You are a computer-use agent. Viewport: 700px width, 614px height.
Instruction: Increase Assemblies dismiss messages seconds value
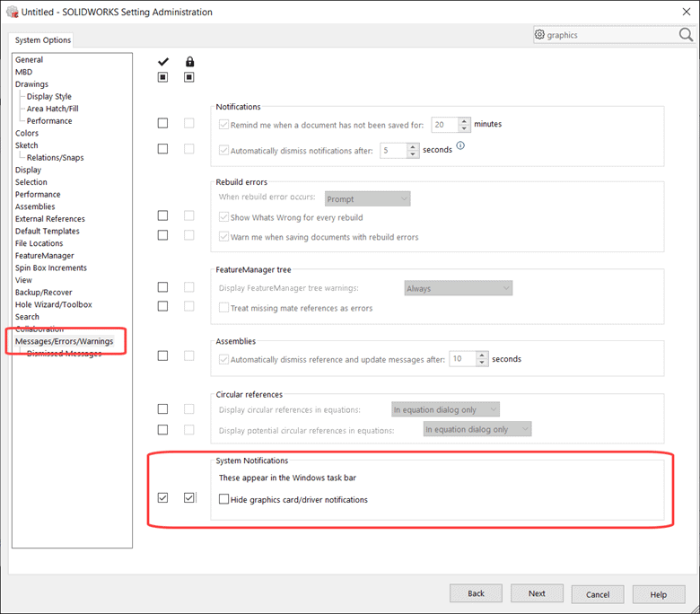[x=482, y=355]
